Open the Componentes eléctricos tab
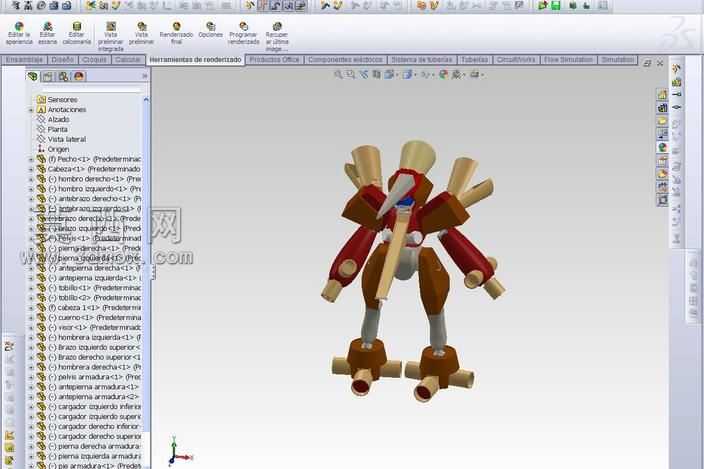This screenshot has width=704, height=469. (345, 60)
